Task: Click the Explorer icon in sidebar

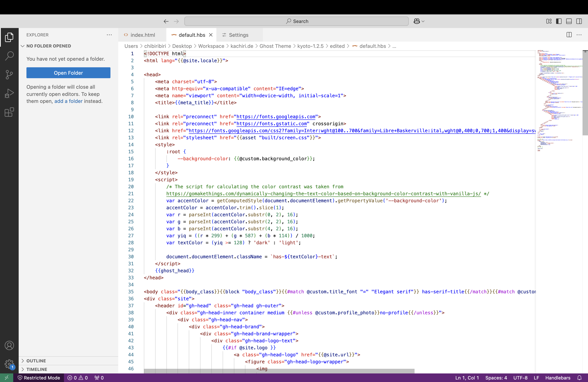Action: [x=9, y=38]
